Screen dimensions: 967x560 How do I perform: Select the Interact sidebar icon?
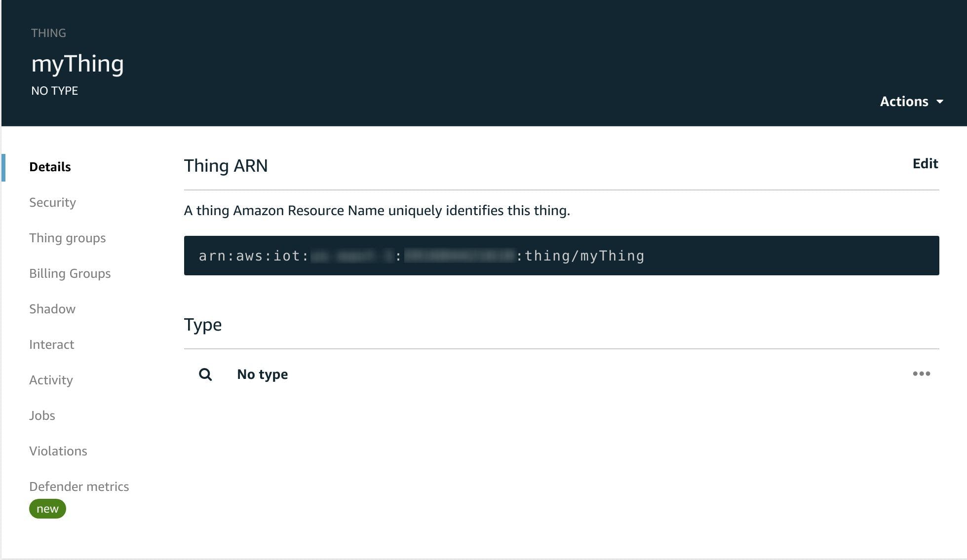(x=51, y=344)
